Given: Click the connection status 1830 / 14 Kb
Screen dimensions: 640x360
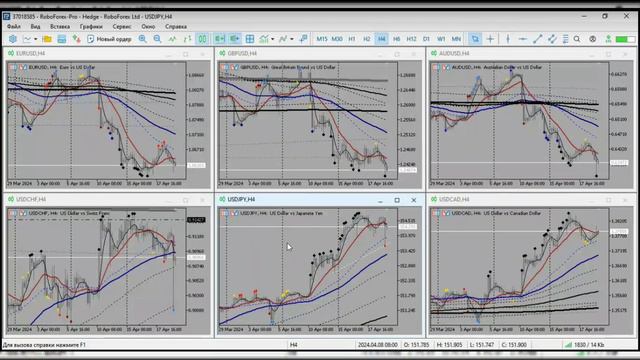Looking at the screenshot, I should click(584, 345).
